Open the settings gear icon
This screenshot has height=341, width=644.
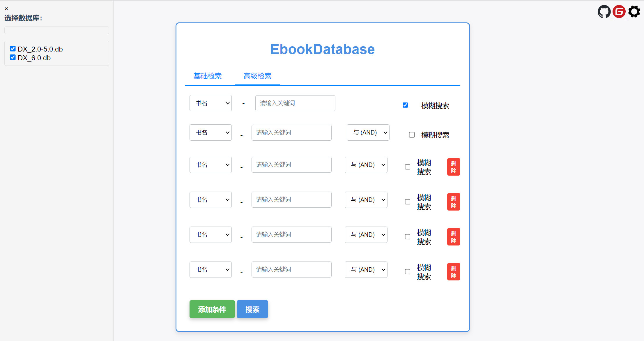click(634, 12)
